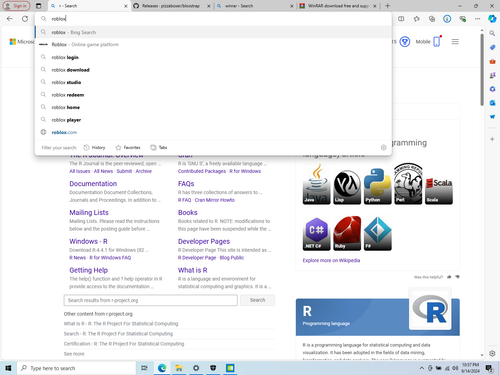Screen dimensions: 500x375
Task: Click Explore more on Wikipedia
Action: pos(331,260)
